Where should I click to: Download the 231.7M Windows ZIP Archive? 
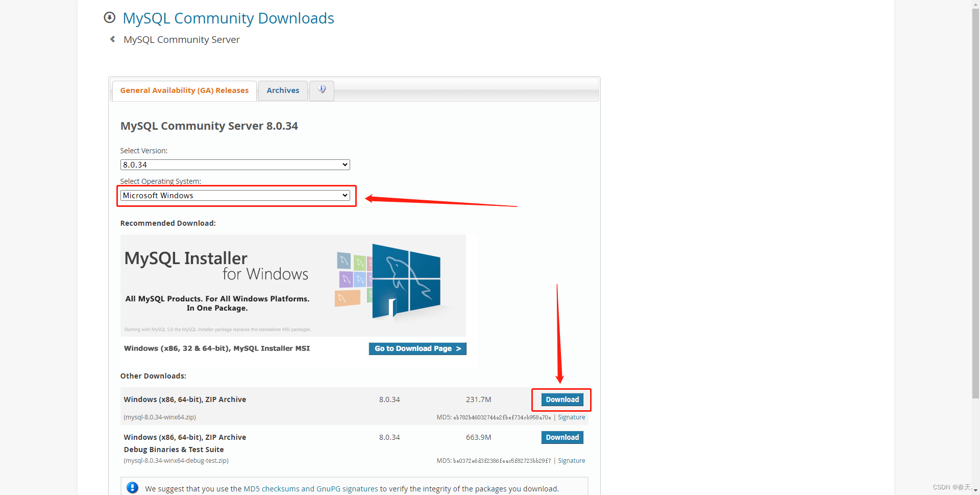click(x=562, y=399)
